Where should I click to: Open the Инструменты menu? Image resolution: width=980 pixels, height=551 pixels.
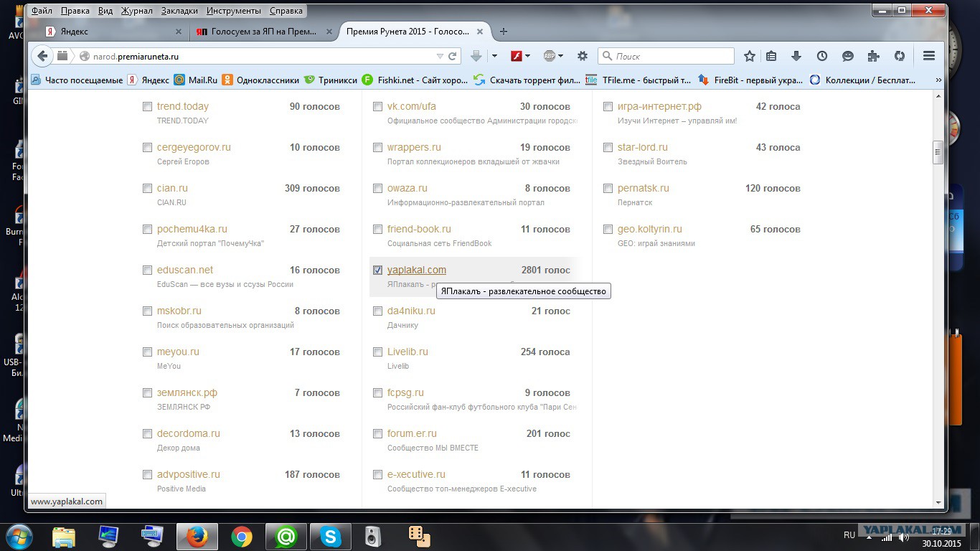click(x=234, y=11)
